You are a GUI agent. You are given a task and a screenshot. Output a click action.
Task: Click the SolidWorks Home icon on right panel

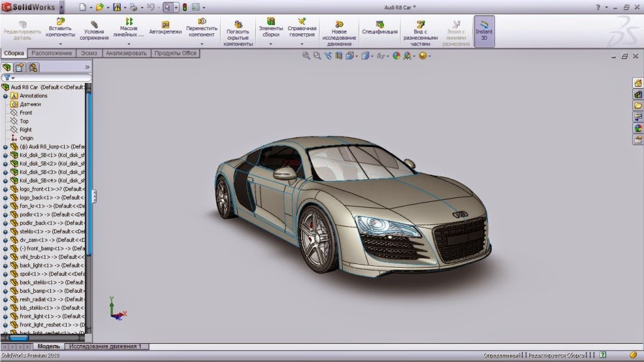click(x=638, y=84)
